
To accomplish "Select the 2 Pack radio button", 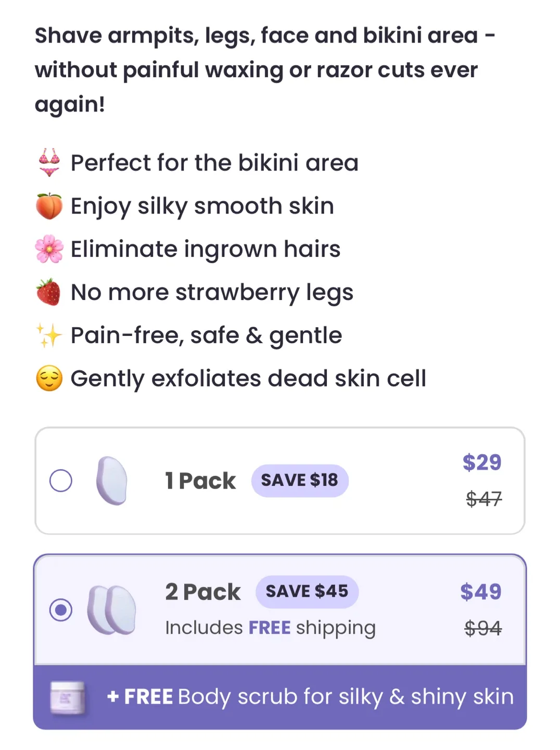I will pos(61,610).
